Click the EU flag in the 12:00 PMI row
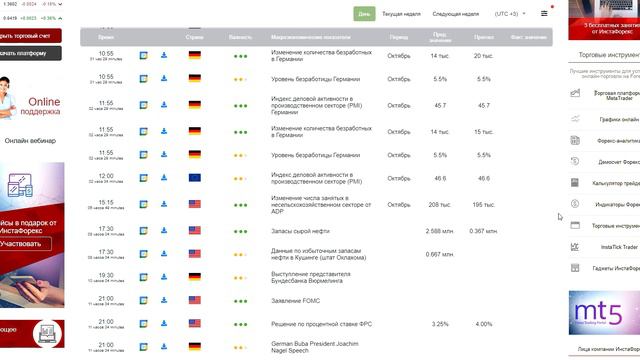 195,178
